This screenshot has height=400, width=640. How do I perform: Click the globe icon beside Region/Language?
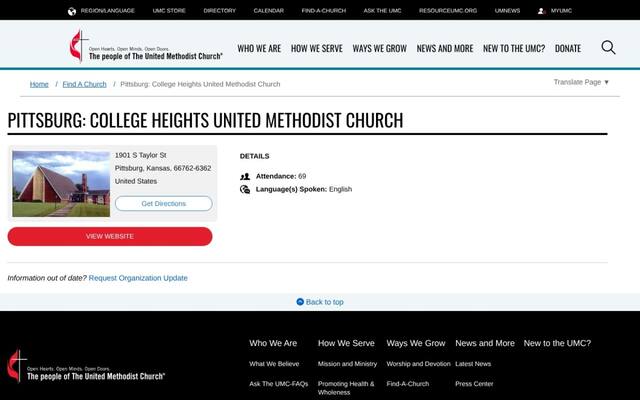coord(72,11)
